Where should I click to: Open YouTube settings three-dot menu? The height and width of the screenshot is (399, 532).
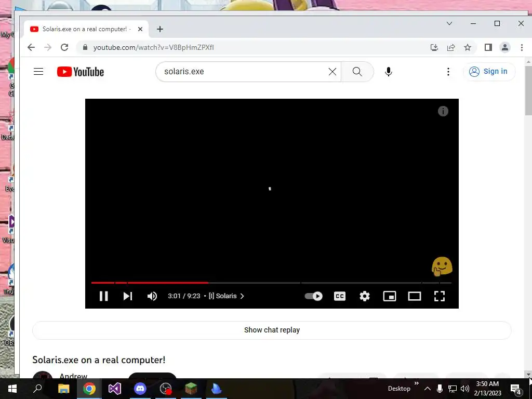point(448,72)
